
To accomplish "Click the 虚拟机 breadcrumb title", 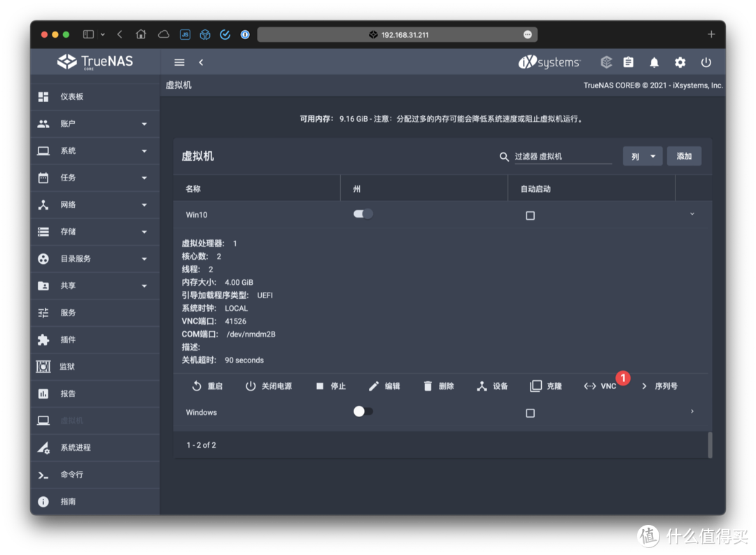I will tap(179, 85).
